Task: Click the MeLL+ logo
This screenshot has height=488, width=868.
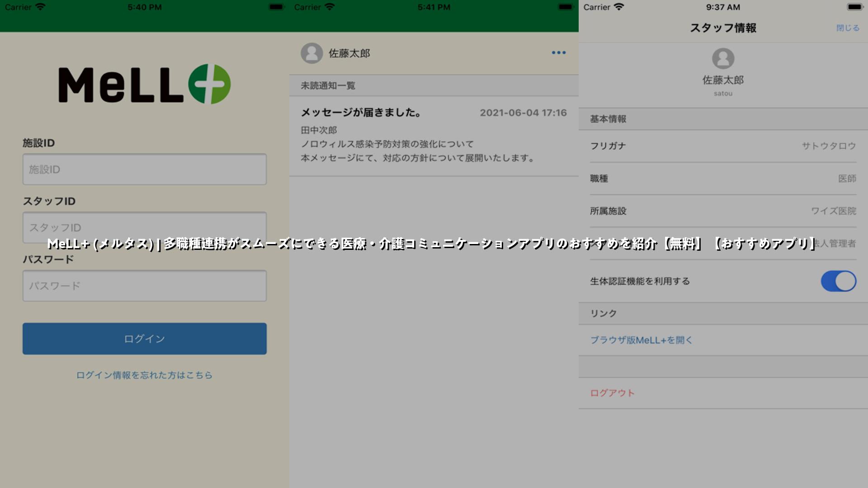Action: [145, 84]
